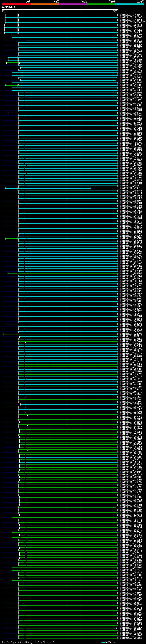
Task: Click the cyan ~100% identity color band
Action: tap(130, 4)
